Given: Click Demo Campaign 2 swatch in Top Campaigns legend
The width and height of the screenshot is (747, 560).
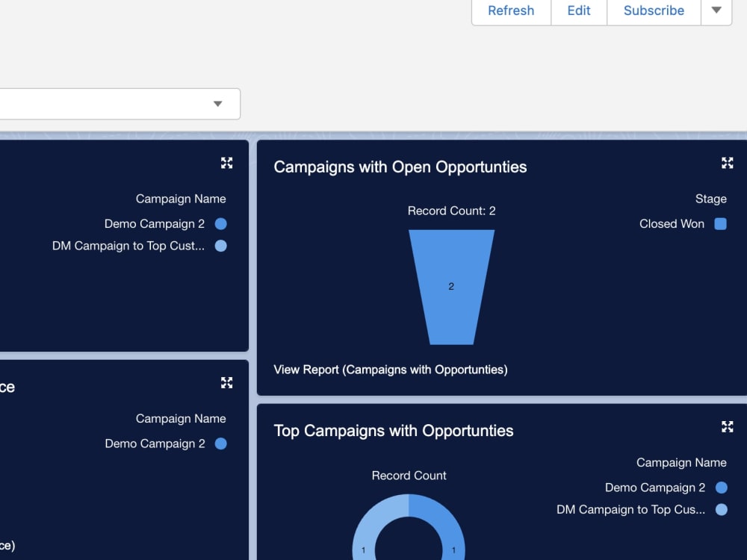Looking at the screenshot, I should (x=722, y=488).
